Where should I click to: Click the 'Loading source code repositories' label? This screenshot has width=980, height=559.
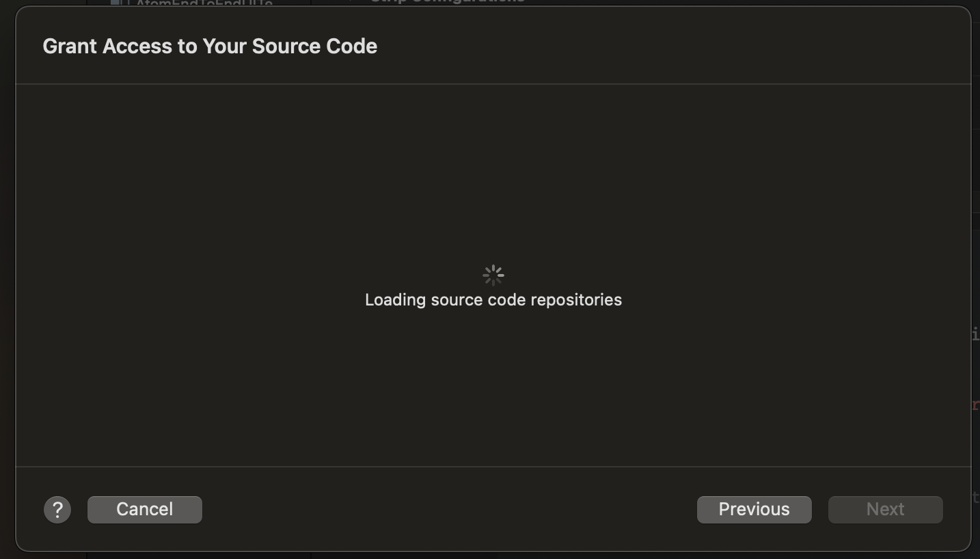[493, 300]
